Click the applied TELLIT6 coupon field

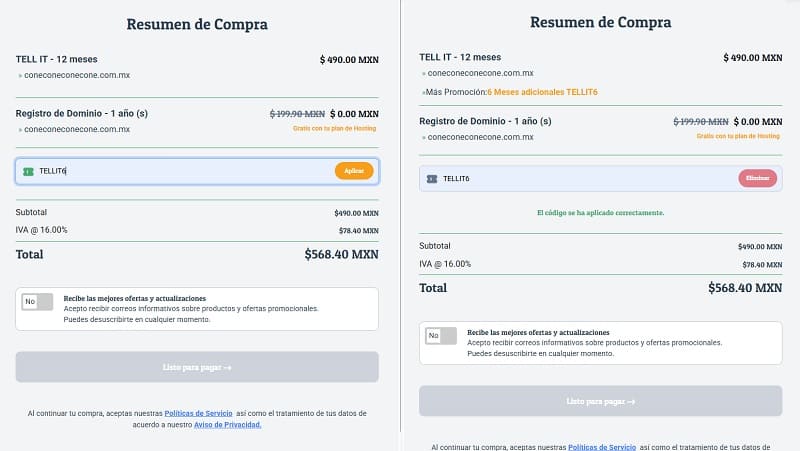[x=601, y=179]
